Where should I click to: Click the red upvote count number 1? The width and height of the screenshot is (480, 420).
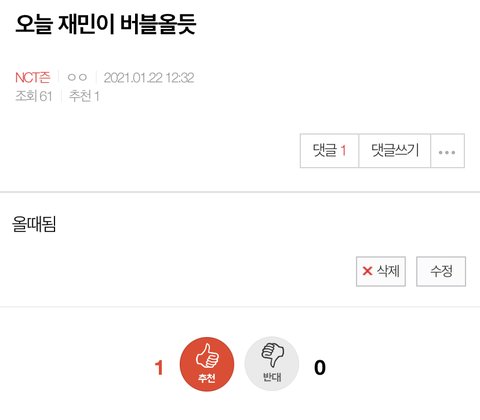(159, 368)
